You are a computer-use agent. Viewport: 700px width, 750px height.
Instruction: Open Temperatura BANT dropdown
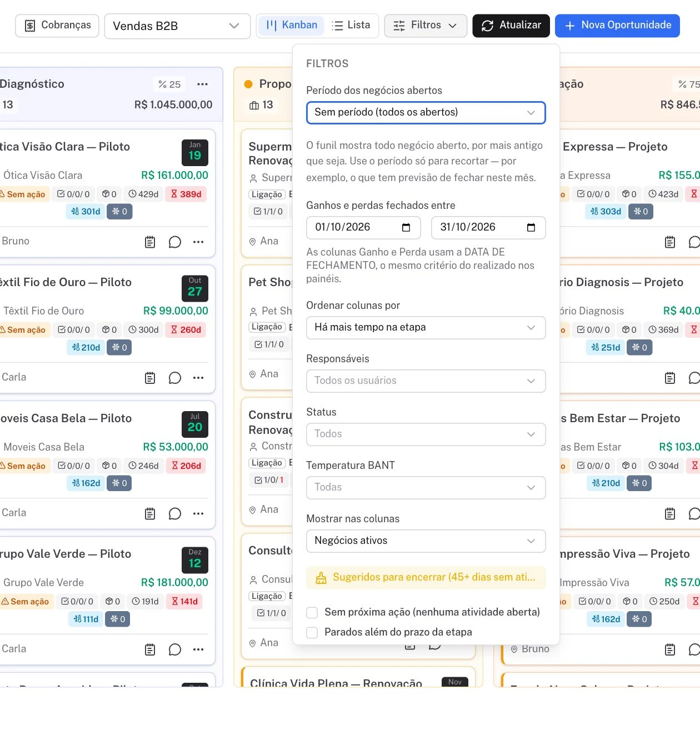[426, 488]
